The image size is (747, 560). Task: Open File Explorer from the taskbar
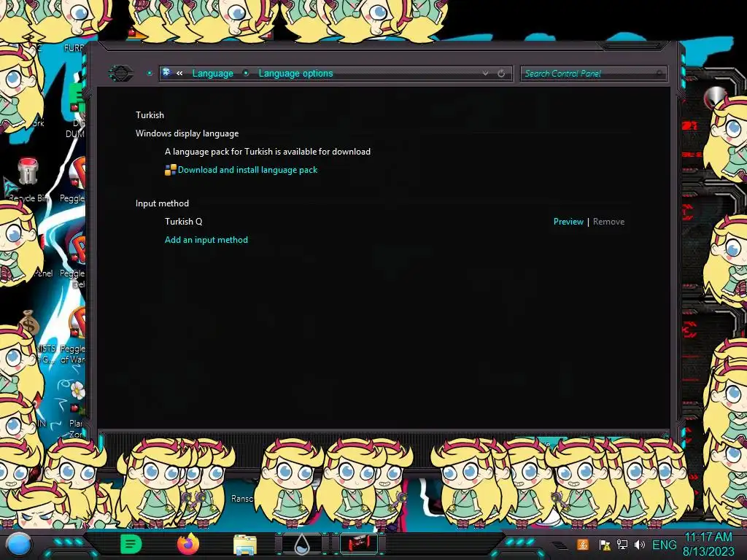click(245, 544)
